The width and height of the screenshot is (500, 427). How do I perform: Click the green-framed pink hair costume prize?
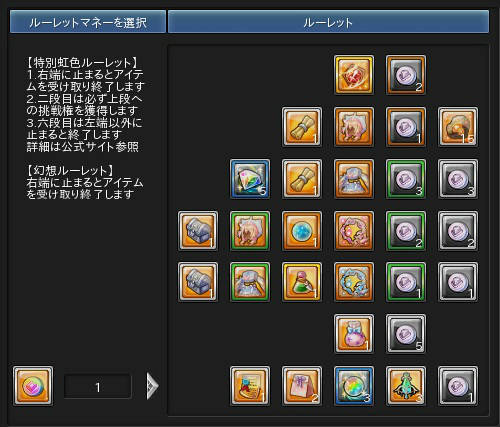[250, 231]
